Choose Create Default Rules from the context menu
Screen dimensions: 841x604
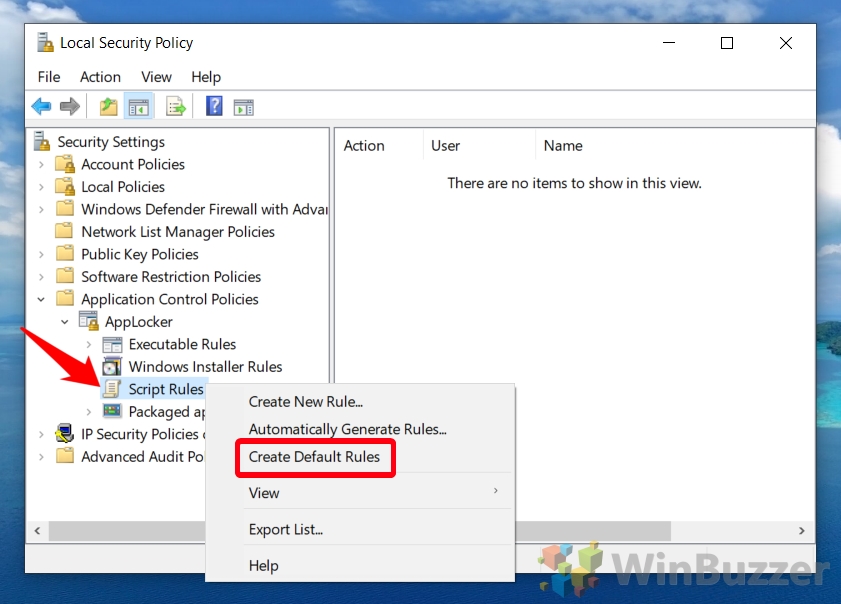click(315, 457)
